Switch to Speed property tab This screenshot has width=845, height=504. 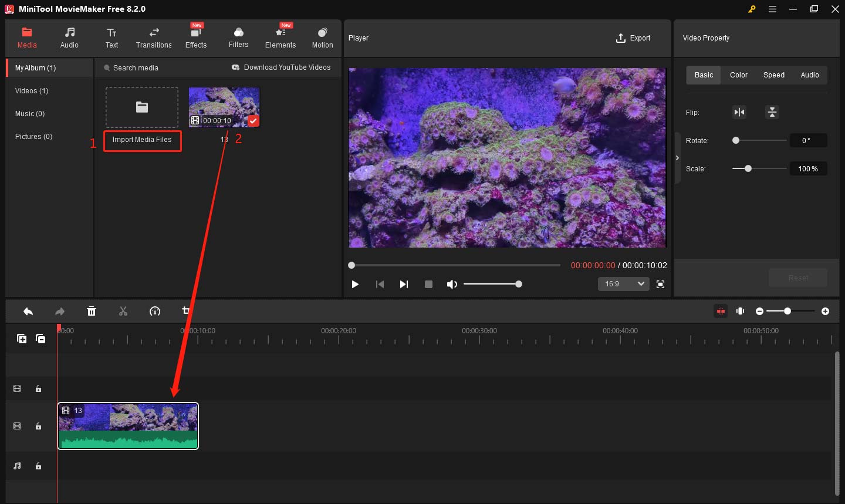click(x=774, y=75)
